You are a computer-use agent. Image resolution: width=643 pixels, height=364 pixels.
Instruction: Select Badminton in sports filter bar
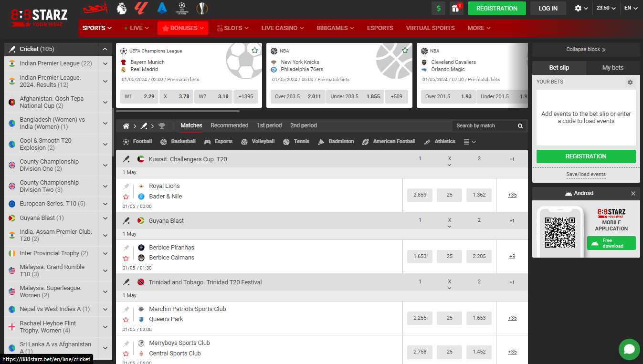pos(336,142)
